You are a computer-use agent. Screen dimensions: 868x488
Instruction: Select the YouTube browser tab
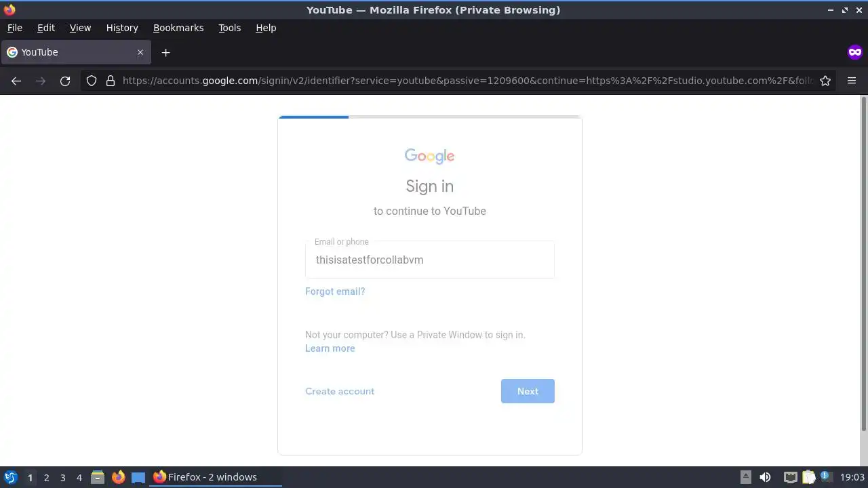75,52
